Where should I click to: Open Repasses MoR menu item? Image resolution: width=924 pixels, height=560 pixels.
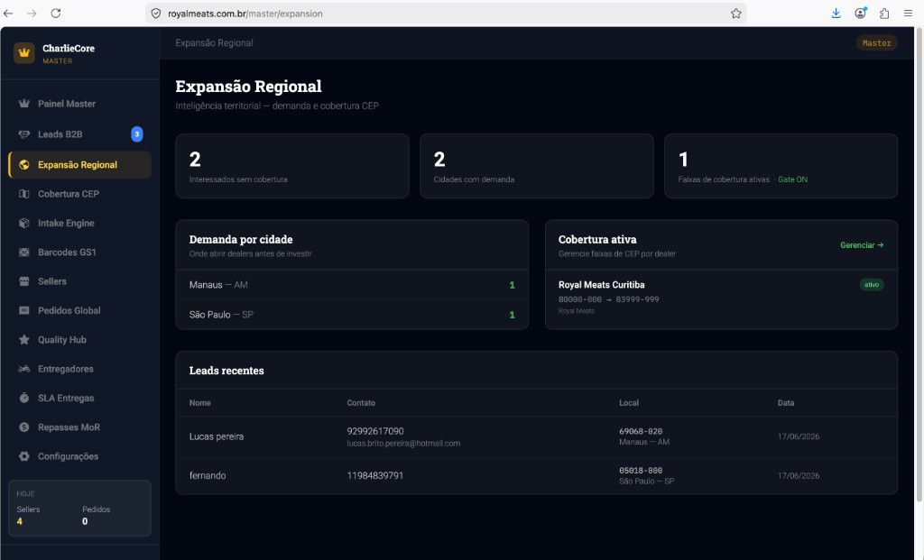(x=79, y=427)
